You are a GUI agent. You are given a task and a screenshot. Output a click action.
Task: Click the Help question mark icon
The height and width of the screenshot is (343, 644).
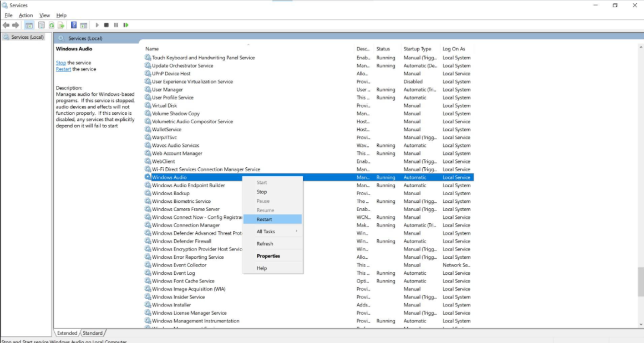pos(73,24)
